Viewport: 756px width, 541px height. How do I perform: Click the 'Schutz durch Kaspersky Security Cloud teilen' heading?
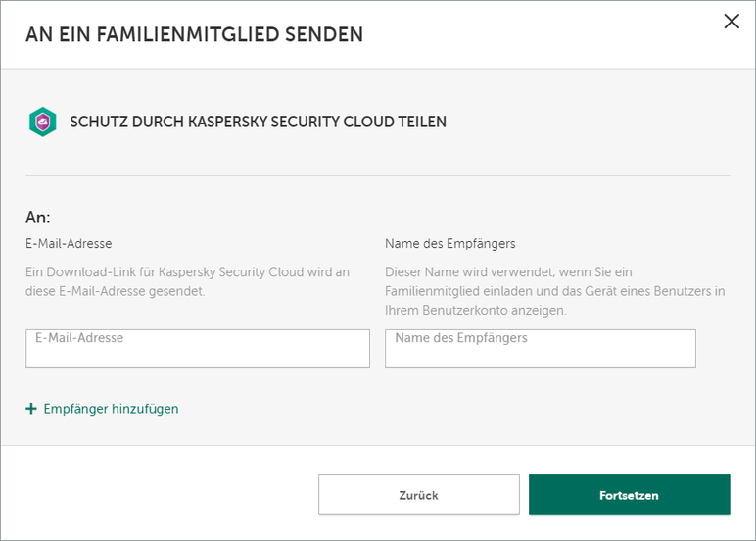tap(258, 123)
